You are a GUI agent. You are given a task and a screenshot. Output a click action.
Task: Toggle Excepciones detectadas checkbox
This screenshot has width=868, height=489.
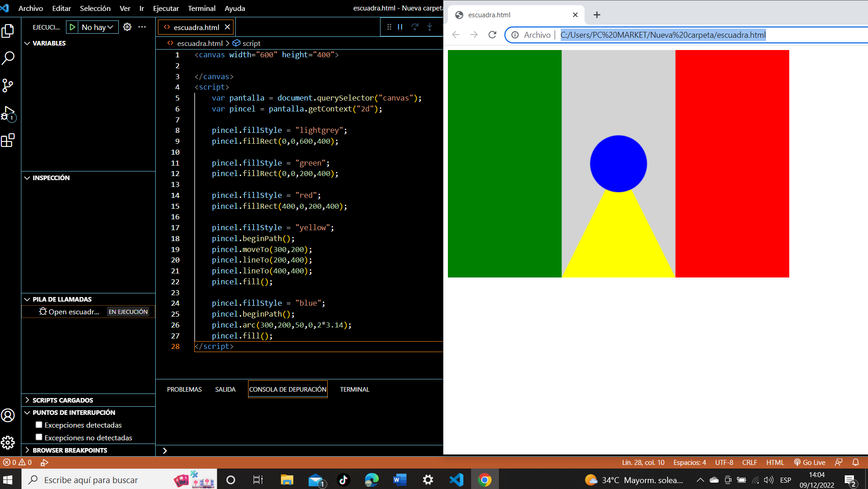[x=39, y=424]
